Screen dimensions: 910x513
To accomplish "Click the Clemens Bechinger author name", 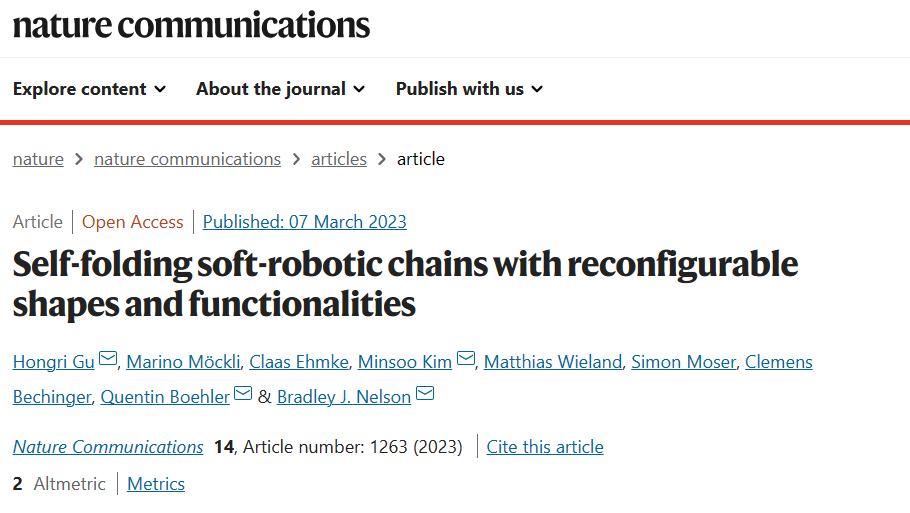I will [779, 362].
